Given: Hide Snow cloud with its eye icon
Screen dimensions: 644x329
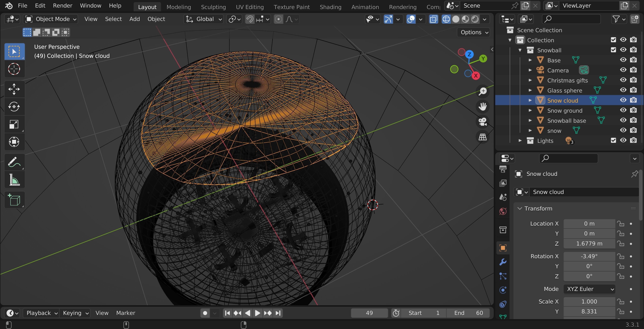Looking at the screenshot, I should point(623,100).
